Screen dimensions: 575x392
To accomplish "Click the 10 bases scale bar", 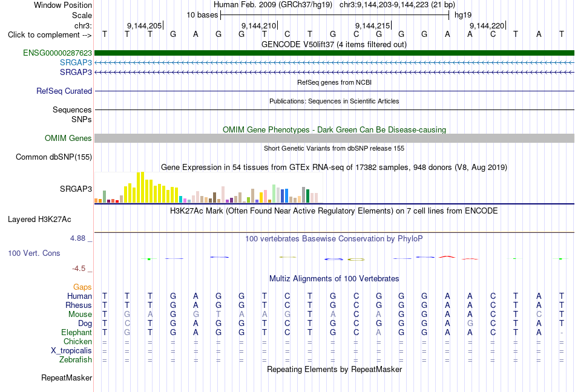I will coord(335,15).
